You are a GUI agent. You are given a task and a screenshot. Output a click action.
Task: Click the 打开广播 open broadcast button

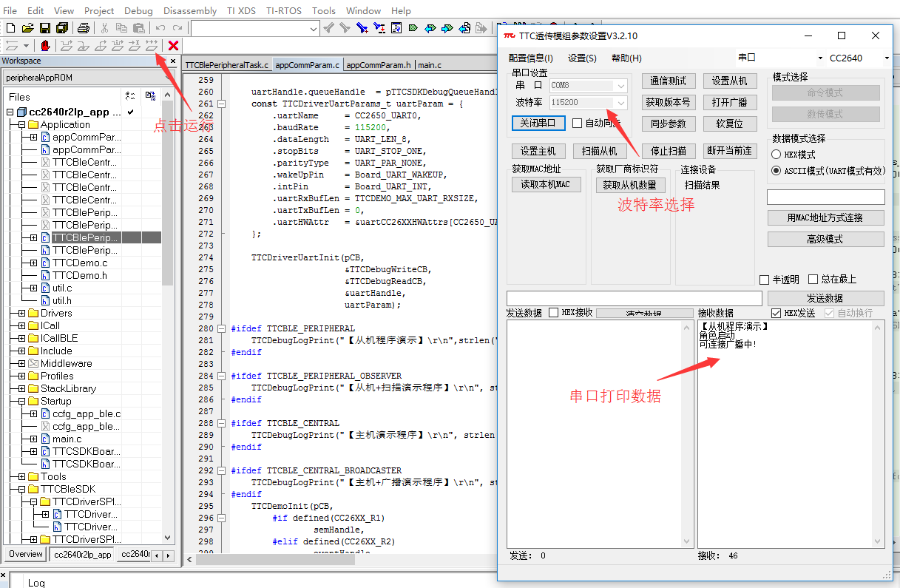[x=730, y=102]
